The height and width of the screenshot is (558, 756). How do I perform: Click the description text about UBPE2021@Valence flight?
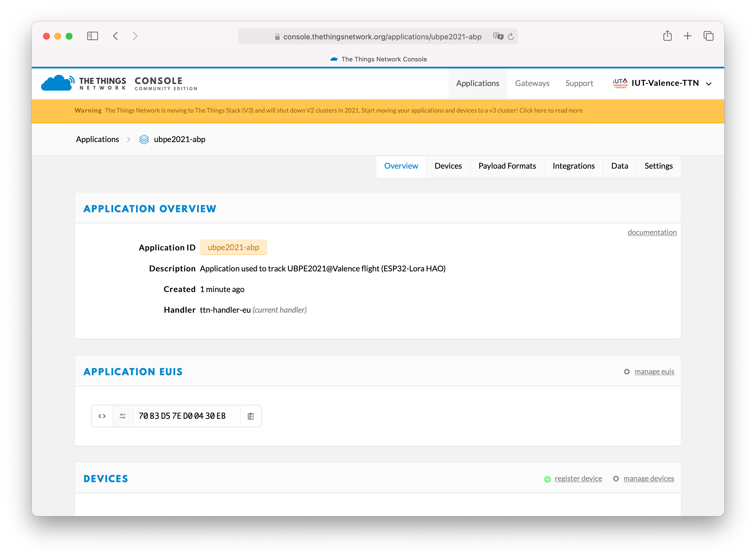[x=323, y=269]
